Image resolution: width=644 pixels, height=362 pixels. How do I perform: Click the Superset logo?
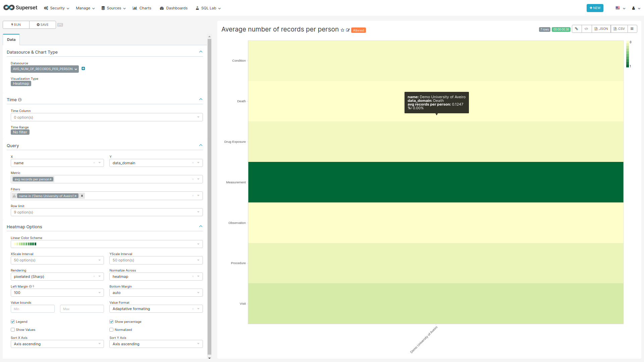[x=20, y=8]
